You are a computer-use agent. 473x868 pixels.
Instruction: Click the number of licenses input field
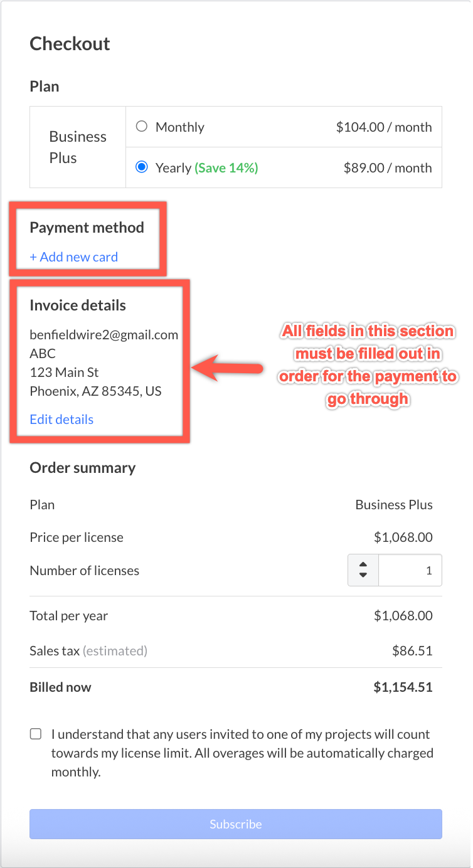point(410,570)
